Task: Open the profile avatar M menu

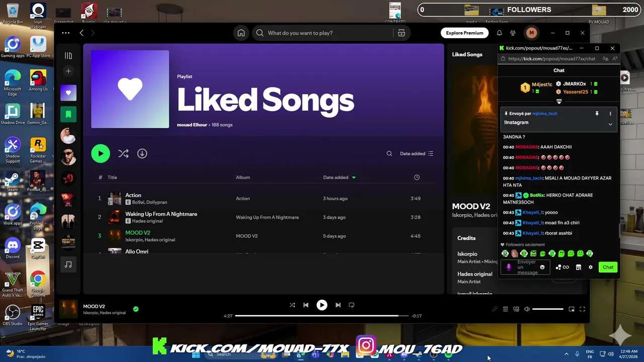Action: tap(531, 33)
